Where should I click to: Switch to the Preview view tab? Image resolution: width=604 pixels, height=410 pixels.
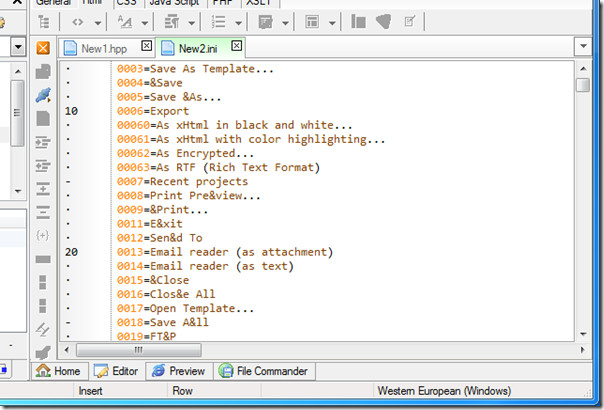pyautogui.click(x=179, y=371)
